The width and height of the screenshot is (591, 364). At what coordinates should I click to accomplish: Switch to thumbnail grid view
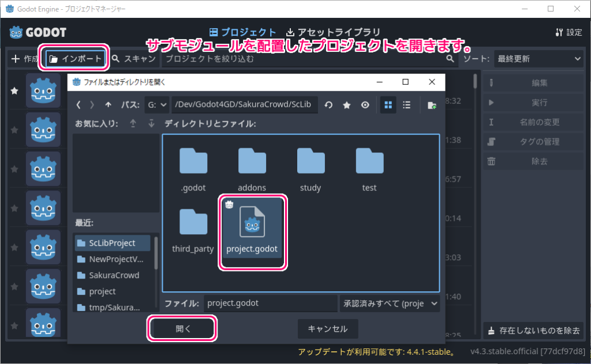click(388, 105)
